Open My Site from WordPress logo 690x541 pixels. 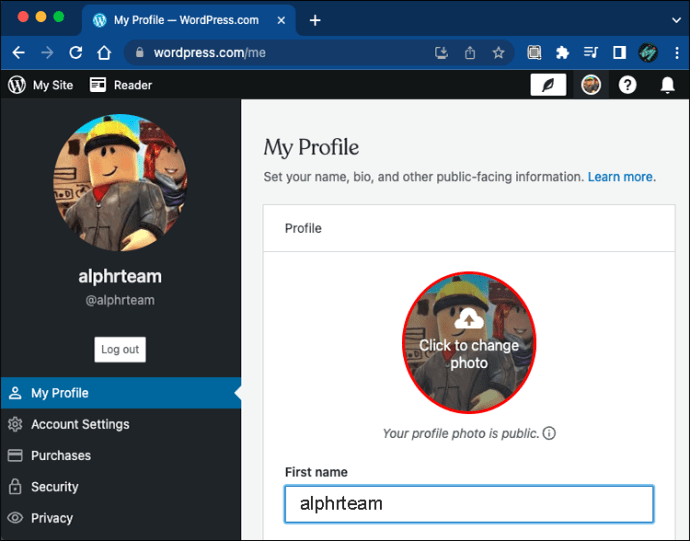(17, 85)
